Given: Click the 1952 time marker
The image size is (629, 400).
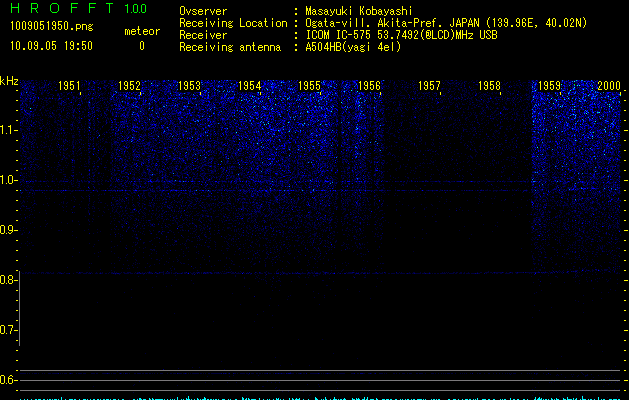Looking at the screenshot, I should pyautogui.click(x=129, y=86).
